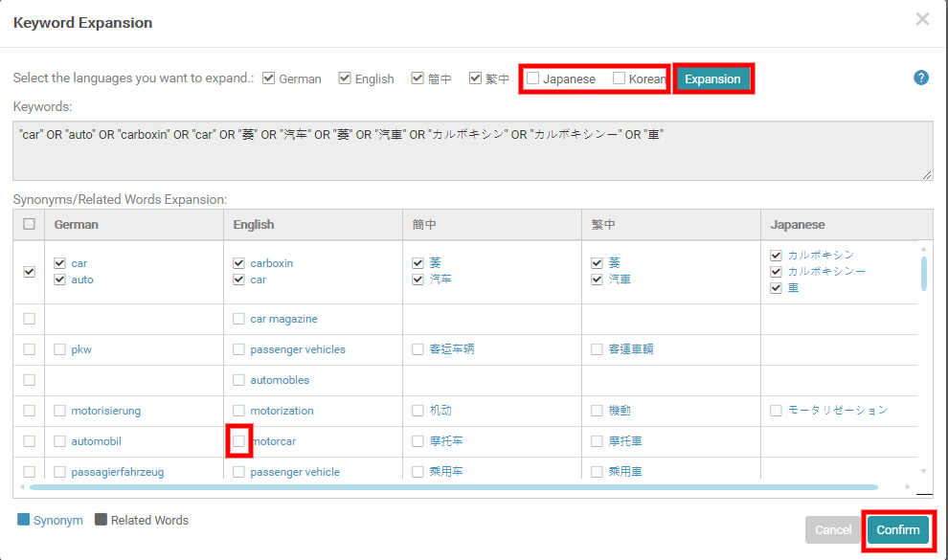This screenshot has width=948, height=560.
Task: Uncheck the English language checkbox
Action: click(x=345, y=78)
